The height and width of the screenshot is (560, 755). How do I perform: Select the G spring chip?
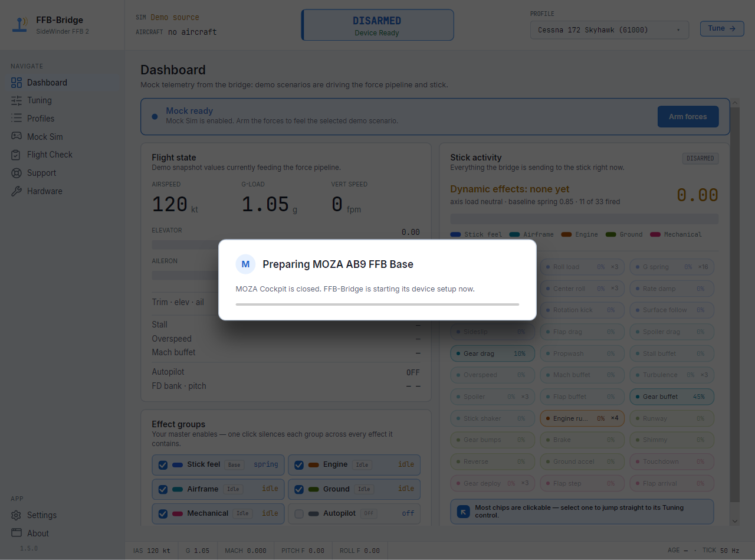672,267
